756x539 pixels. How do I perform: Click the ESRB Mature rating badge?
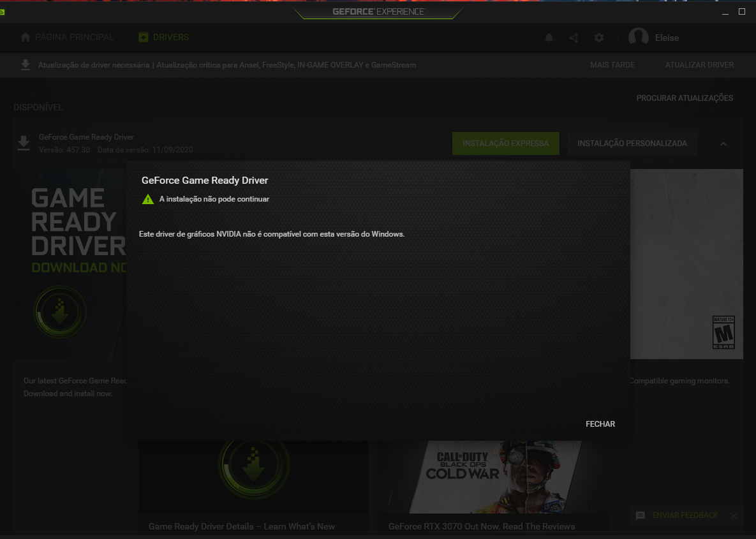click(723, 332)
